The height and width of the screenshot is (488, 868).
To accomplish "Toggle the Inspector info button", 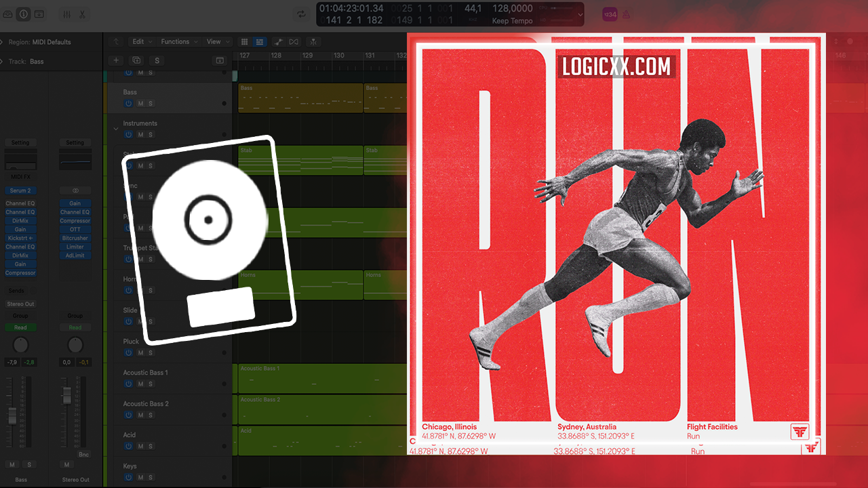I will (x=24, y=14).
